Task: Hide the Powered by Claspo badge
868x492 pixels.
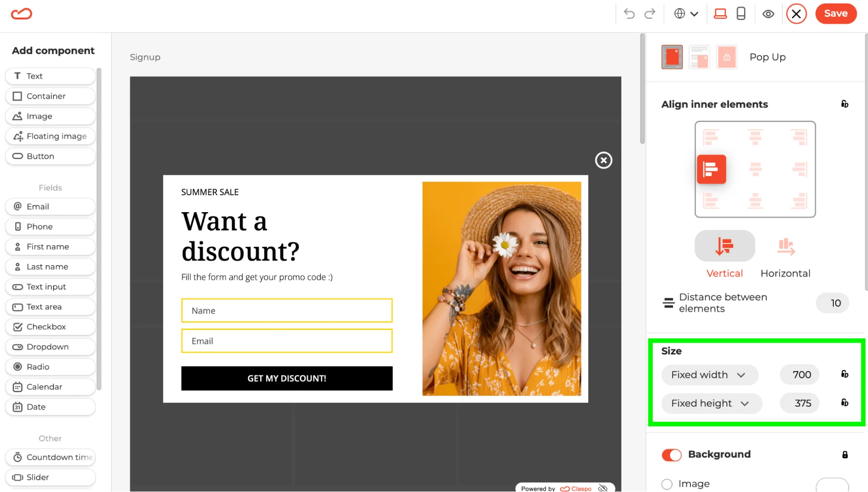Action: point(603,488)
